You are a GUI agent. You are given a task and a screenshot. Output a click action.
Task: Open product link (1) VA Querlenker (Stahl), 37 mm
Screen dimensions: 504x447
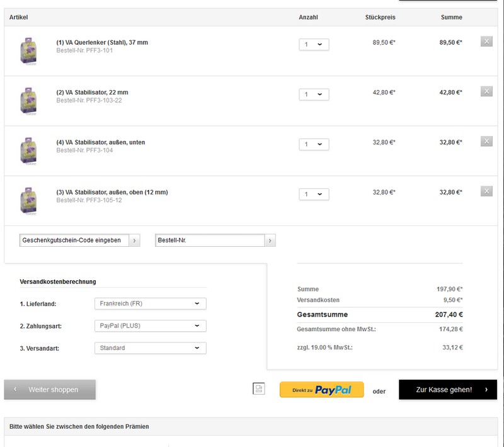click(102, 42)
